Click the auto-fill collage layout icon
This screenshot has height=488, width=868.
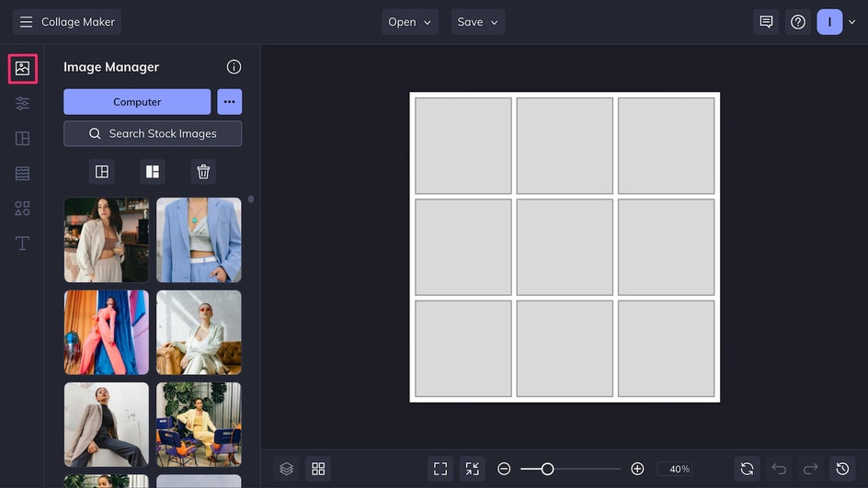(102, 172)
